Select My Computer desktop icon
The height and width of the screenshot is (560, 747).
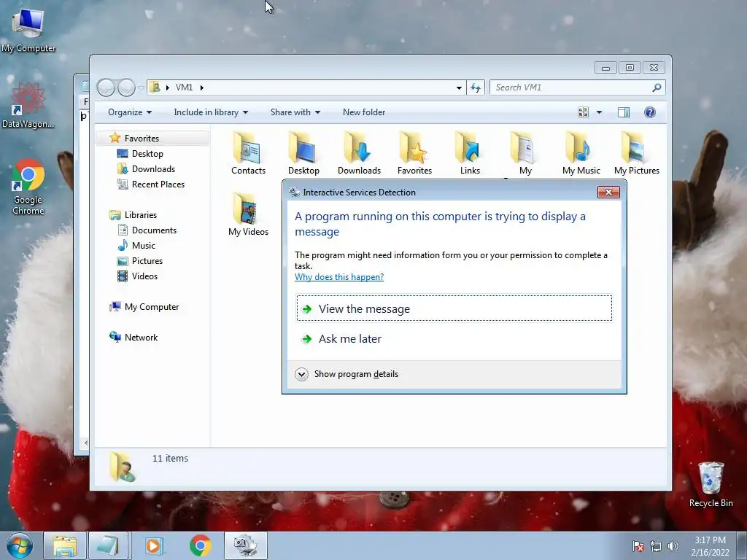pos(28,30)
